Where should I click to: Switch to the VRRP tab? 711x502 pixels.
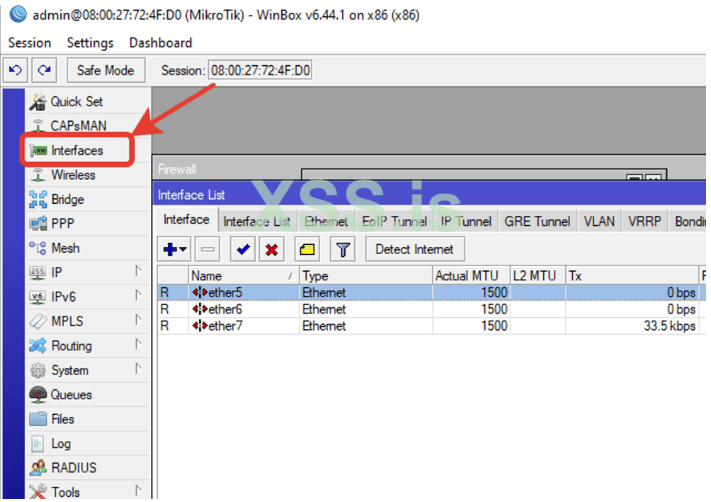(644, 221)
